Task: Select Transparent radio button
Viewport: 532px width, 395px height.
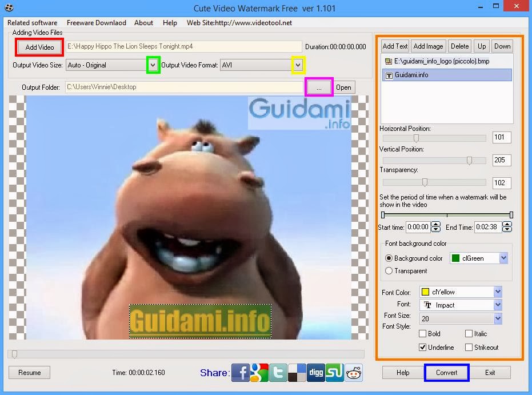Action: pos(389,271)
